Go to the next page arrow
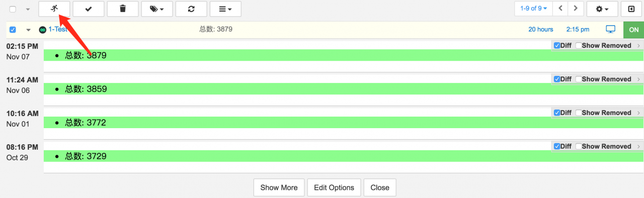 tap(576, 9)
